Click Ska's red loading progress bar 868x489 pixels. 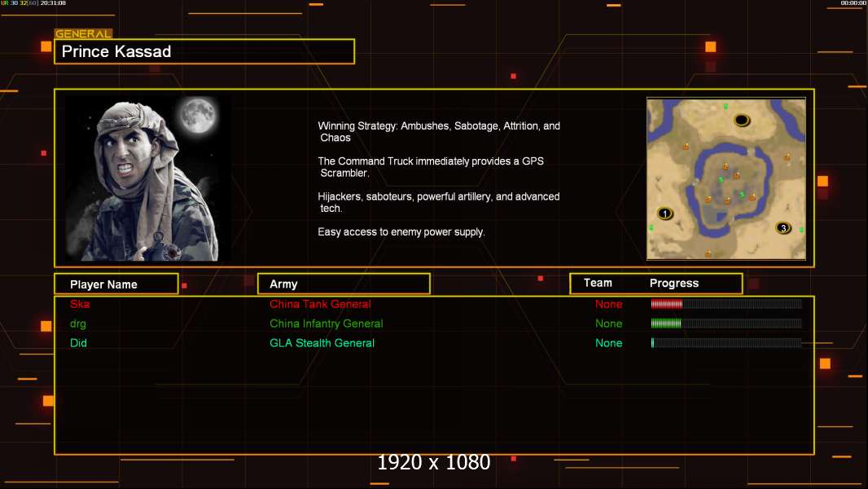click(x=726, y=303)
